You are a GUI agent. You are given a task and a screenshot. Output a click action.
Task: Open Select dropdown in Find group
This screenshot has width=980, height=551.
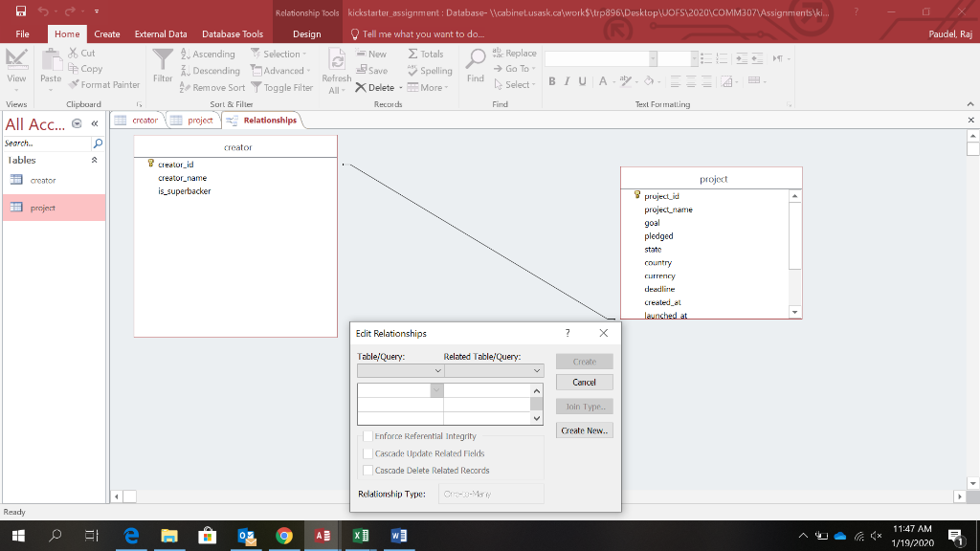(x=515, y=84)
